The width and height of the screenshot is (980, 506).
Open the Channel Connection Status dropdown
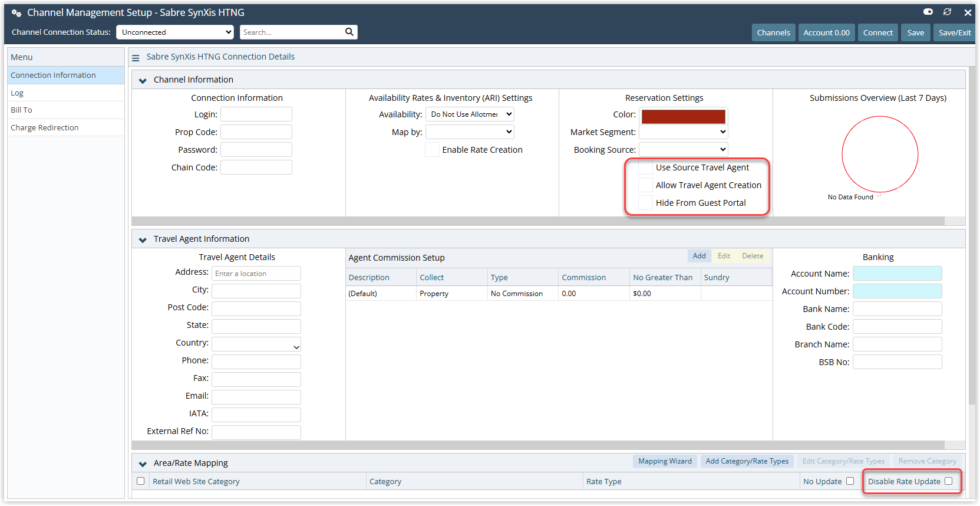pyautogui.click(x=175, y=32)
